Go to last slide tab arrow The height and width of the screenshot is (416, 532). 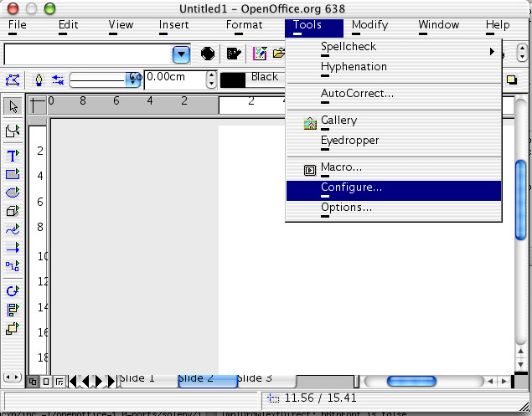[111, 381]
